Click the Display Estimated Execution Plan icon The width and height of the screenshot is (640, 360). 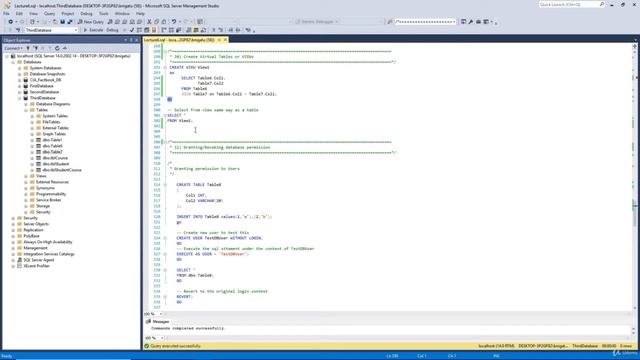pyautogui.click(x=139, y=30)
